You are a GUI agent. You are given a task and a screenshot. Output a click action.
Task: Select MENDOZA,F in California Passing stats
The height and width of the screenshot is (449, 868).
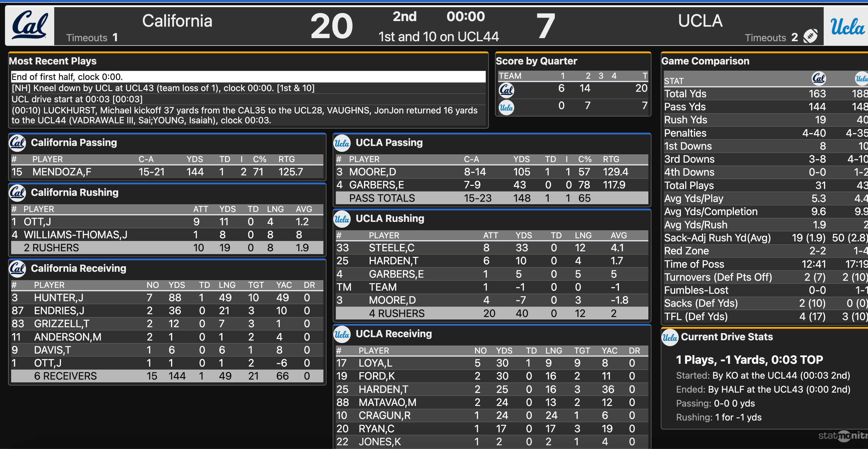(61, 172)
